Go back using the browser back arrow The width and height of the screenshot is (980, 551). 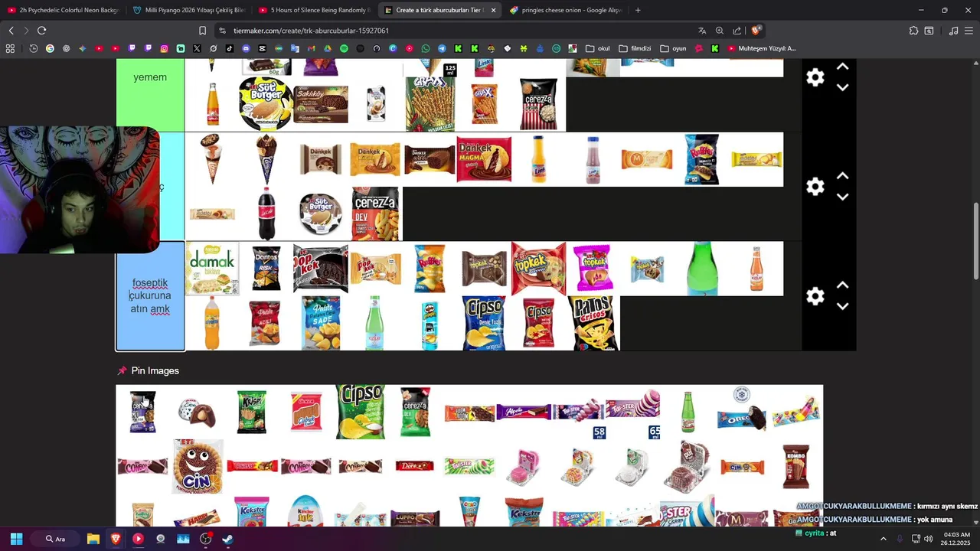[11, 31]
